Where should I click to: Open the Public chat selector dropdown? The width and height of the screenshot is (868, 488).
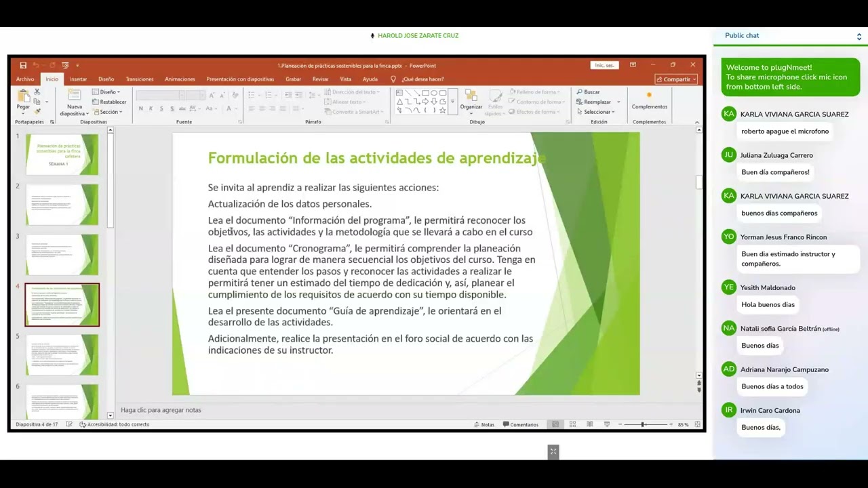pyautogui.click(x=859, y=37)
